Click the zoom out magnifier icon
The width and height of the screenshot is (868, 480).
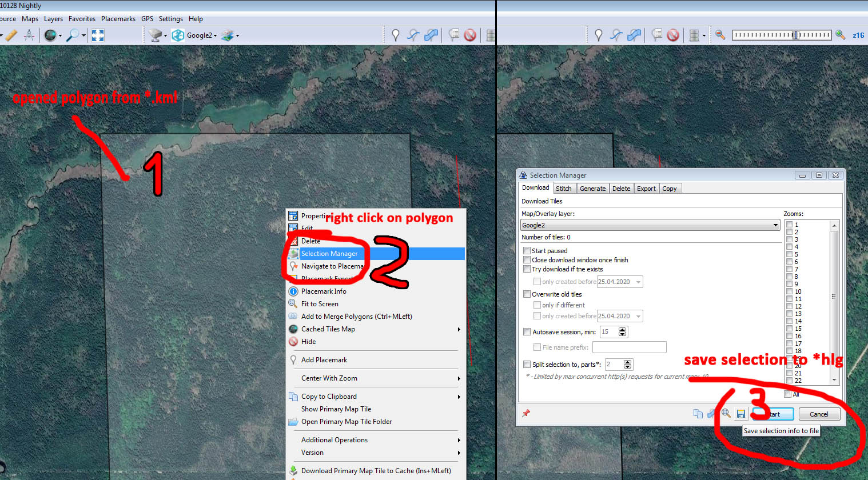click(x=720, y=35)
